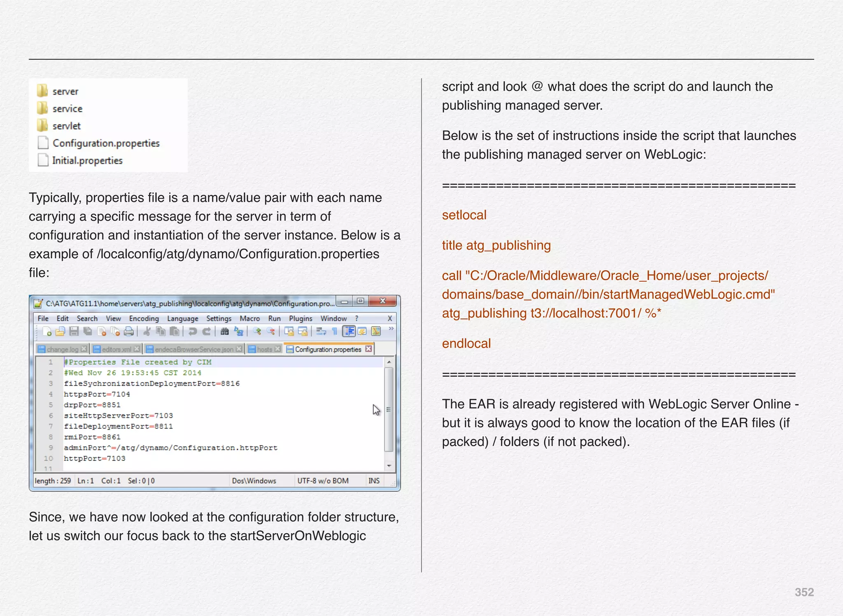Screen dimensions: 843x616
Task: Click the Undo arrow icon
Action: (x=192, y=331)
